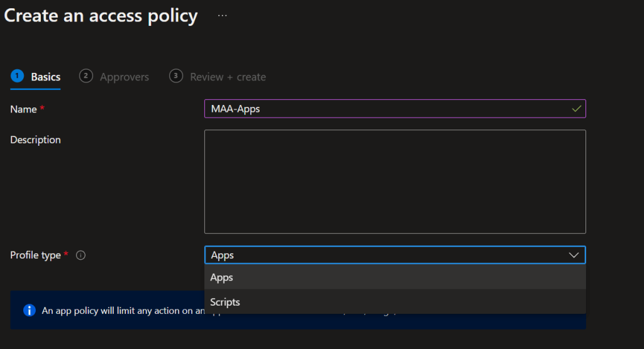
Task: Click the Name field label
Action: click(23, 109)
